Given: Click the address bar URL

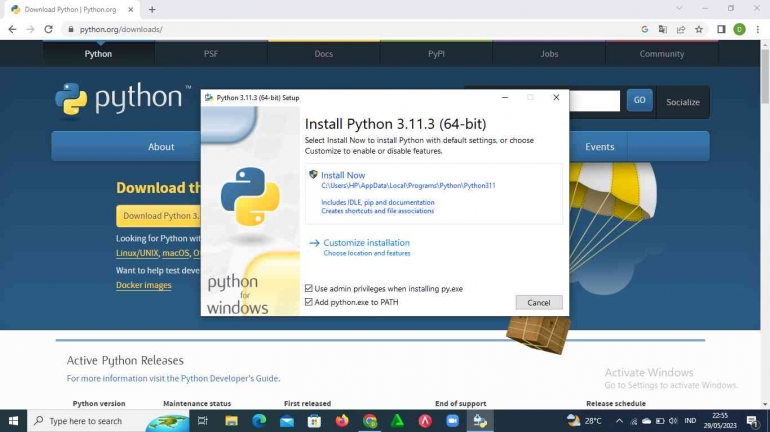Looking at the screenshot, I should point(121,29).
